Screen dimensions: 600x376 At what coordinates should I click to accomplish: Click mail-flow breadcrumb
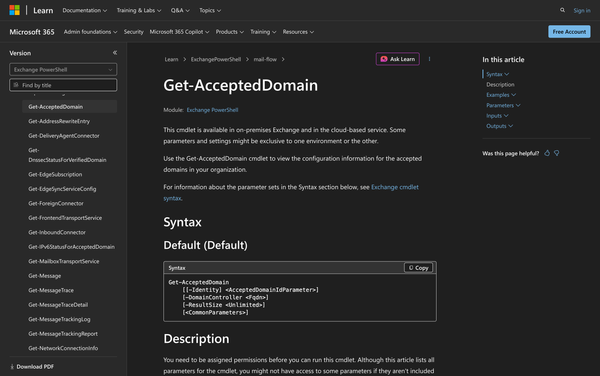(x=265, y=59)
